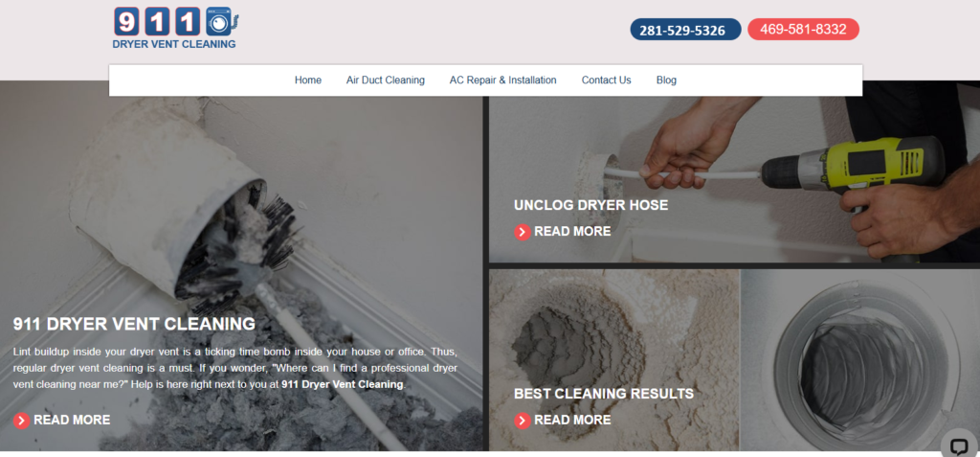The height and width of the screenshot is (457, 980).
Task: Open the live chat bubble icon
Action: [959, 446]
